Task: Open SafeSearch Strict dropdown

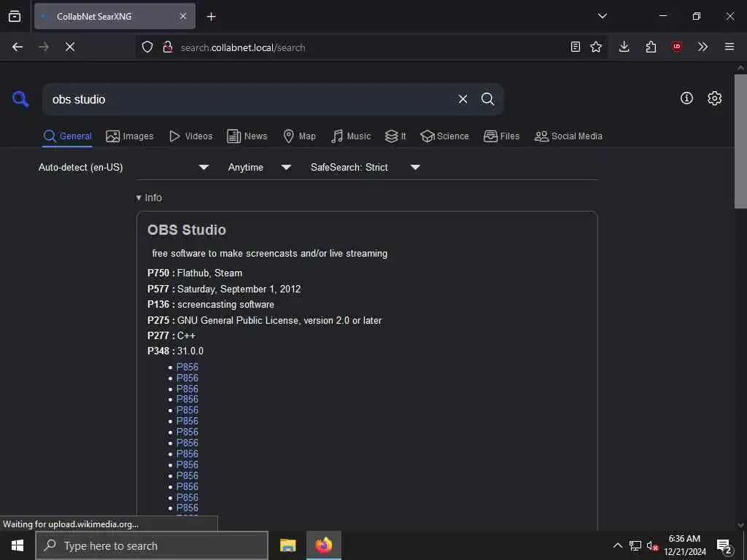Action: [365, 167]
